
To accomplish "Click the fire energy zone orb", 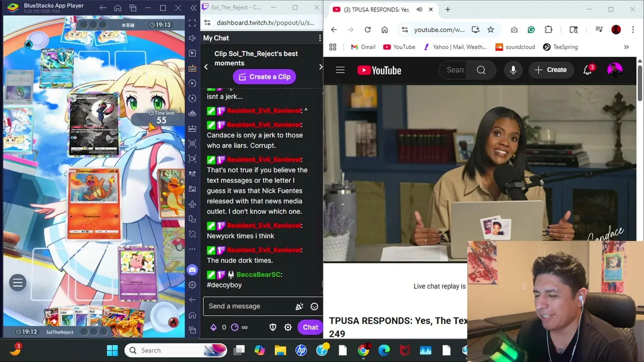I will 173,322.
